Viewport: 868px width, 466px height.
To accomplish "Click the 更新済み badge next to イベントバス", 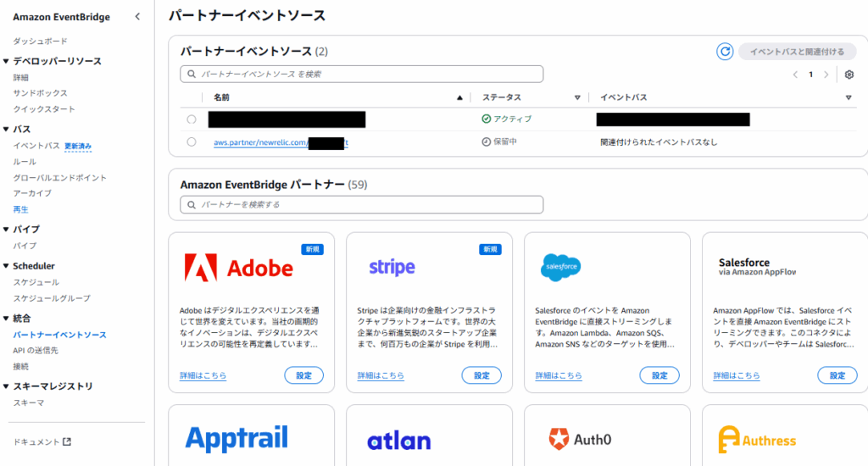I will pyautogui.click(x=78, y=146).
